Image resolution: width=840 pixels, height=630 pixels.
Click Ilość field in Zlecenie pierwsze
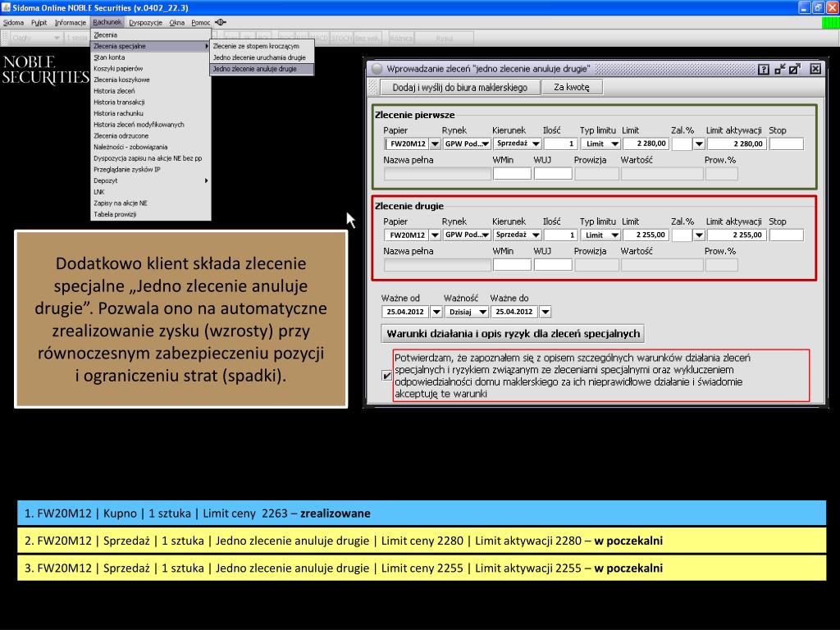coord(560,144)
